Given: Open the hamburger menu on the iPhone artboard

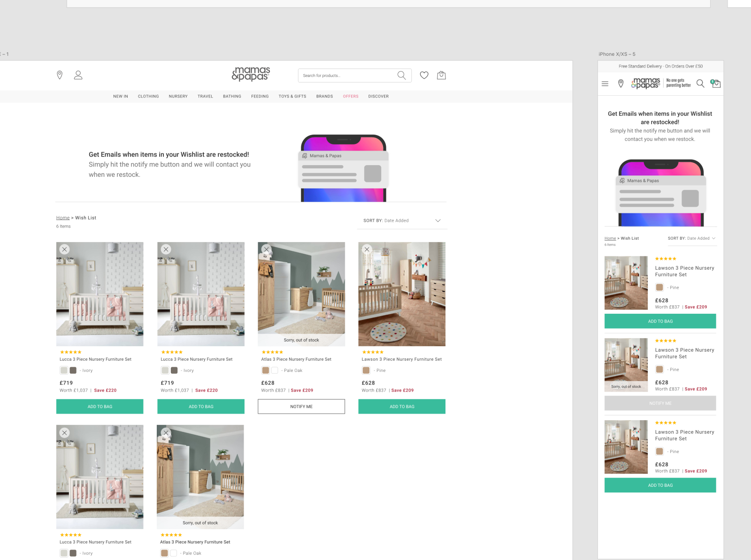Looking at the screenshot, I should [605, 83].
